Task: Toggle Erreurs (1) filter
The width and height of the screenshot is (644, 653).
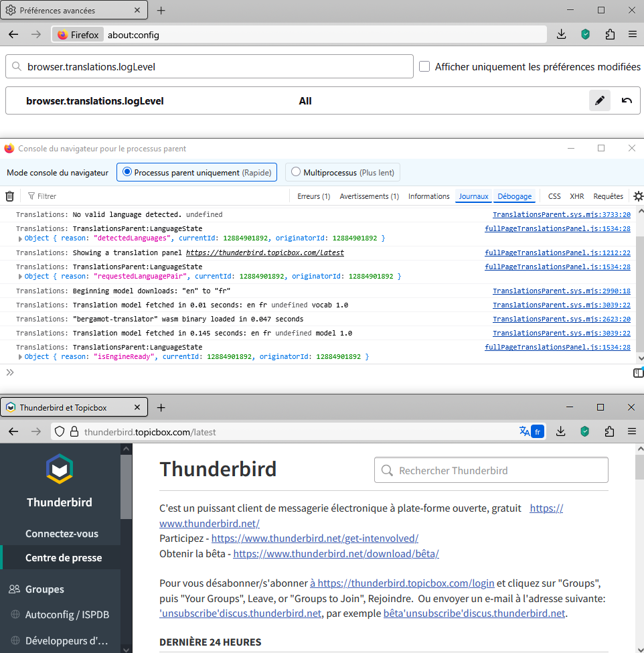Action: point(313,196)
